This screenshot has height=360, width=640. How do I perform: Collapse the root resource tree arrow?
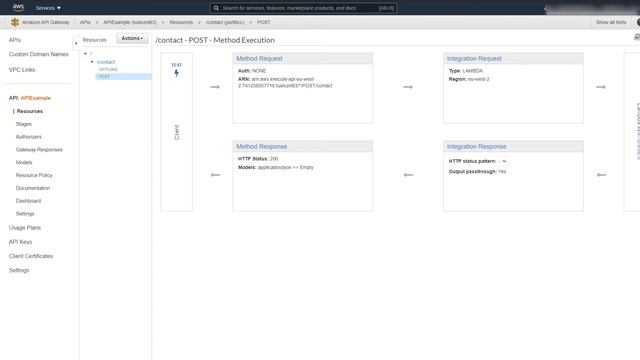tap(85, 53)
